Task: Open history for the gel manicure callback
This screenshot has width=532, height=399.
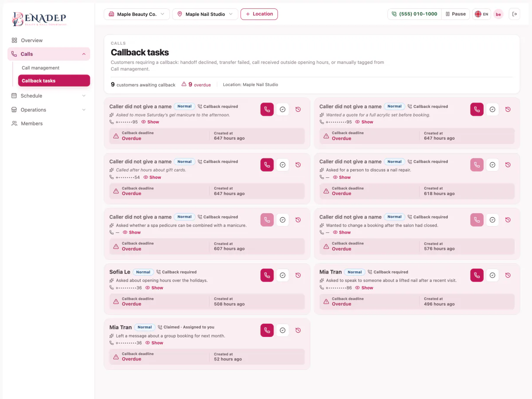Action: point(298,110)
